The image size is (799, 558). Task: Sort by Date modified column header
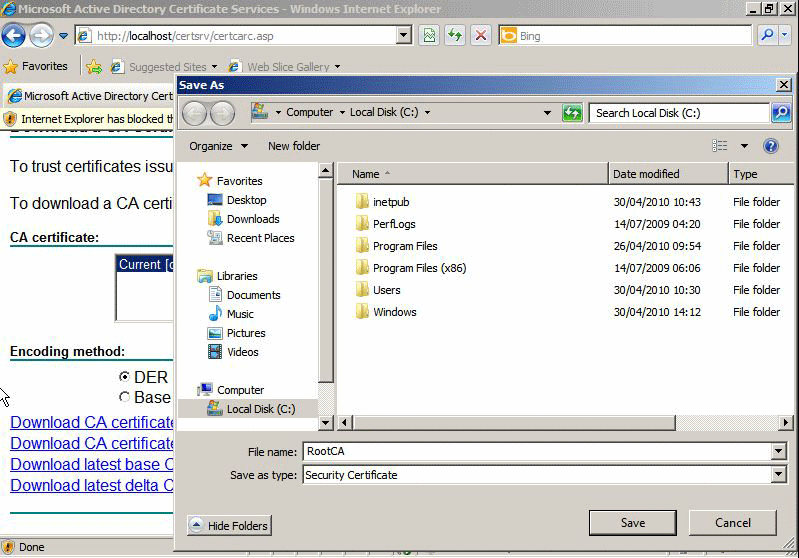coord(668,174)
